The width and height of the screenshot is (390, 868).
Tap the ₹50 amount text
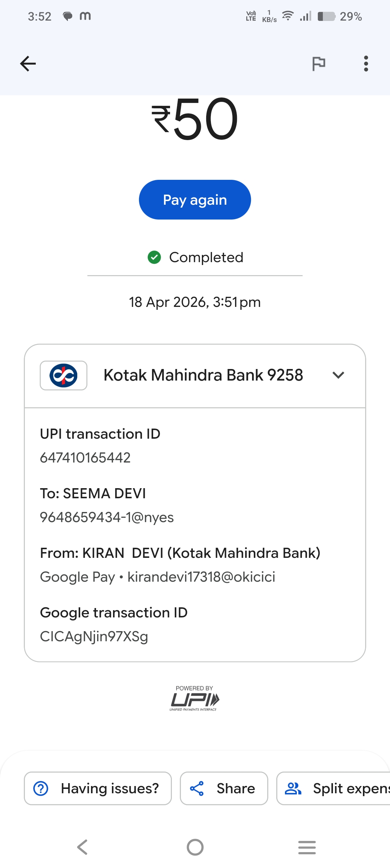pos(195,119)
